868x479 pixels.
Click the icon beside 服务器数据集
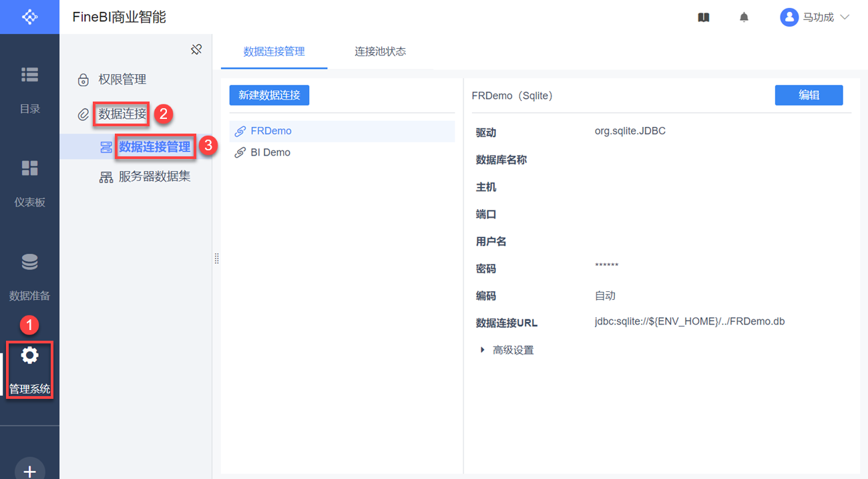coord(106,178)
